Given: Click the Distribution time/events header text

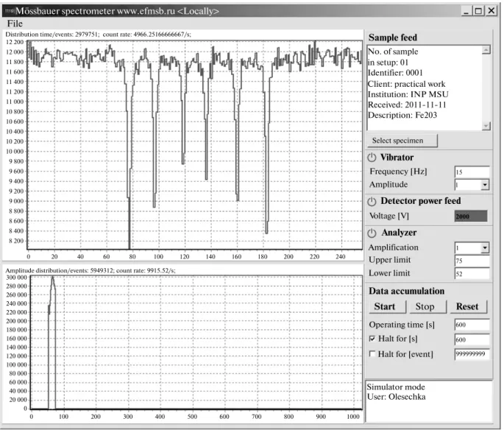Looking at the screenshot, I should pyautogui.click(x=98, y=35).
